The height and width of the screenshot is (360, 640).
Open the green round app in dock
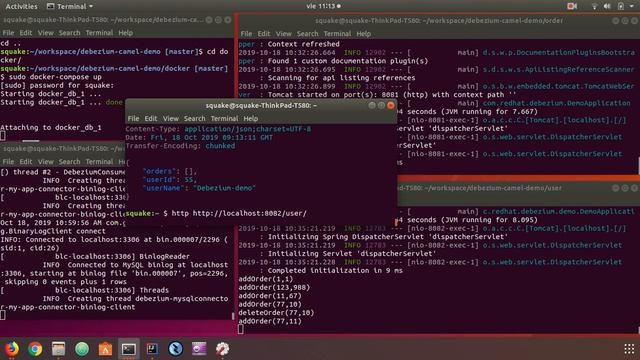pos(82,349)
